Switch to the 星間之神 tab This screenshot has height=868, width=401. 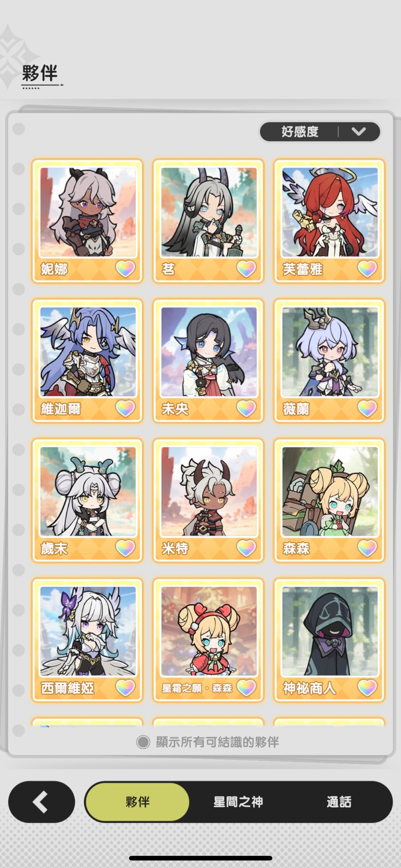click(238, 802)
